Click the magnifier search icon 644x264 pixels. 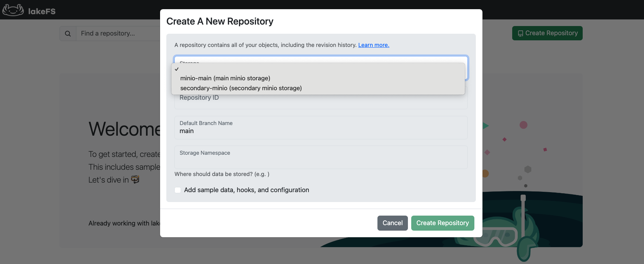click(x=68, y=33)
